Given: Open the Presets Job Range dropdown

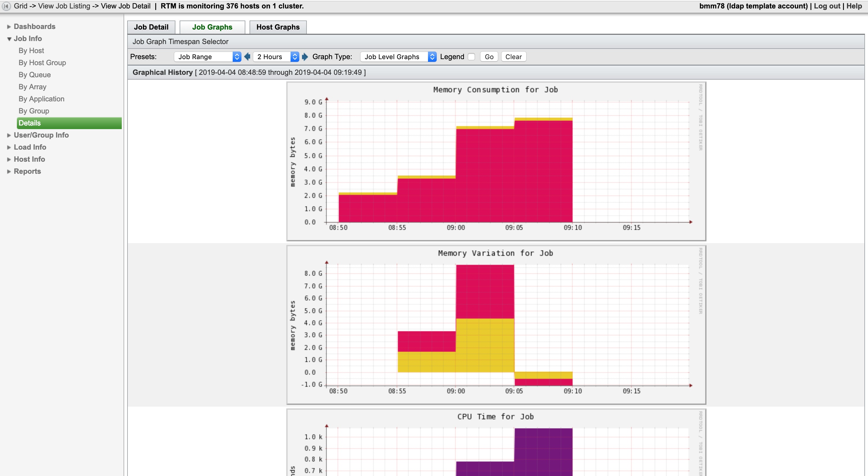Looking at the screenshot, I should 208,57.
